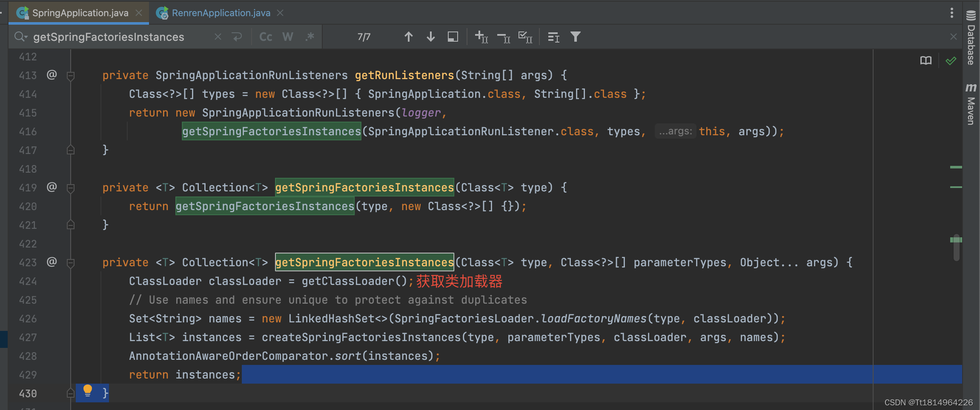
Task: Collapse the getRunListeners method at line 413
Action: coord(71,76)
